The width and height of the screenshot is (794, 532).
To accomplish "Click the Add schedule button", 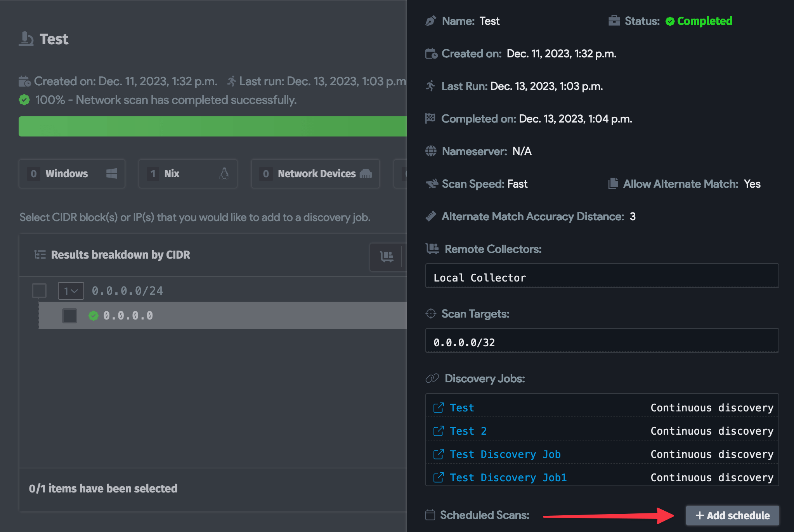I will click(732, 515).
